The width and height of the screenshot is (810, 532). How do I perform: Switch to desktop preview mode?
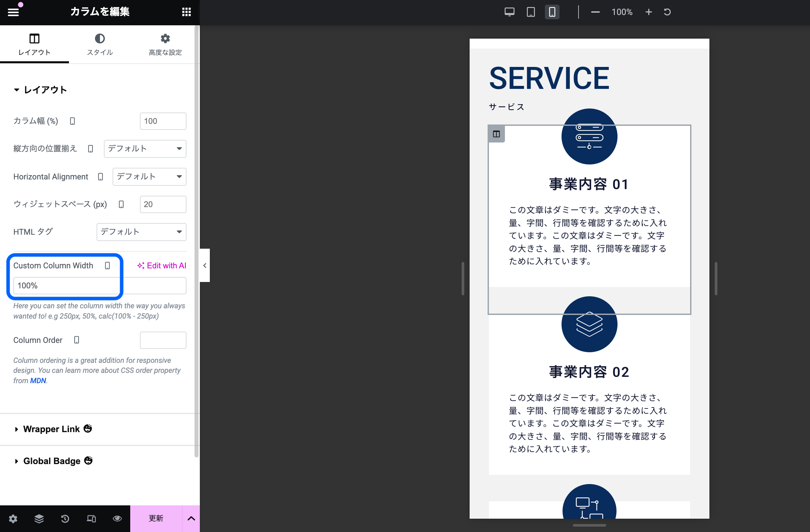pos(509,12)
